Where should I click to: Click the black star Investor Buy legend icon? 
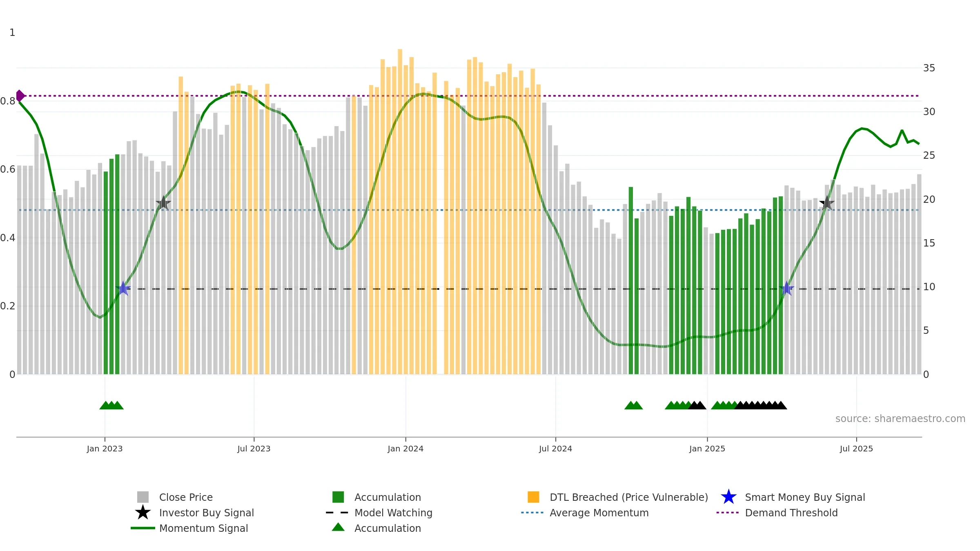[143, 513]
